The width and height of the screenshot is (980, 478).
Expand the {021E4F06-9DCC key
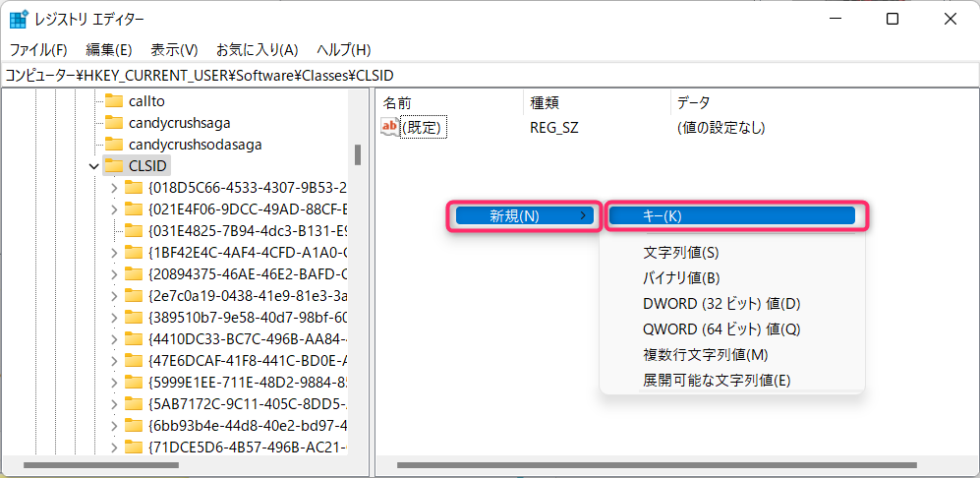click(x=114, y=209)
